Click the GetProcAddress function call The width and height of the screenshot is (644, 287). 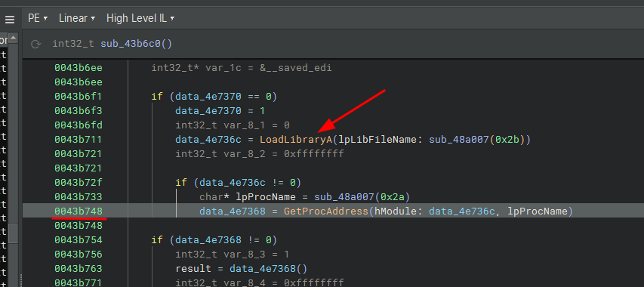point(325,211)
